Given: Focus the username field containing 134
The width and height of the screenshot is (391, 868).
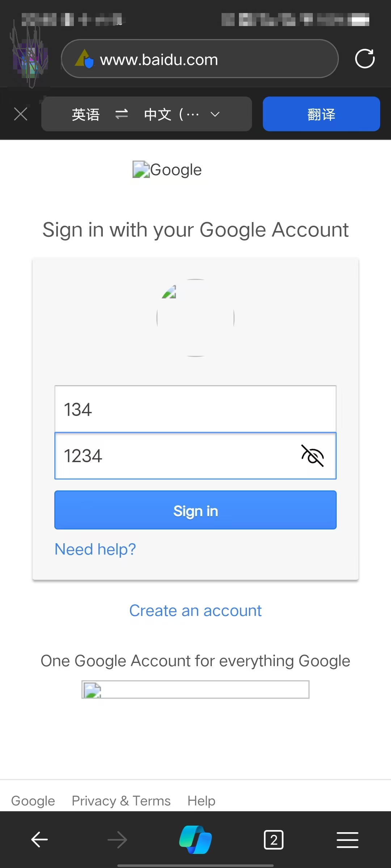Looking at the screenshot, I should point(195,409).
